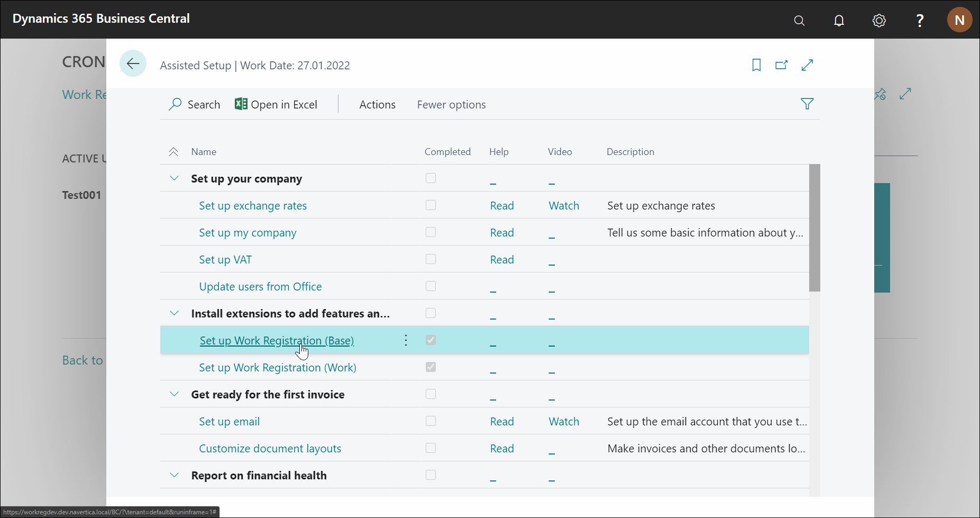Open user account avatar N

[x=959, y=20]
